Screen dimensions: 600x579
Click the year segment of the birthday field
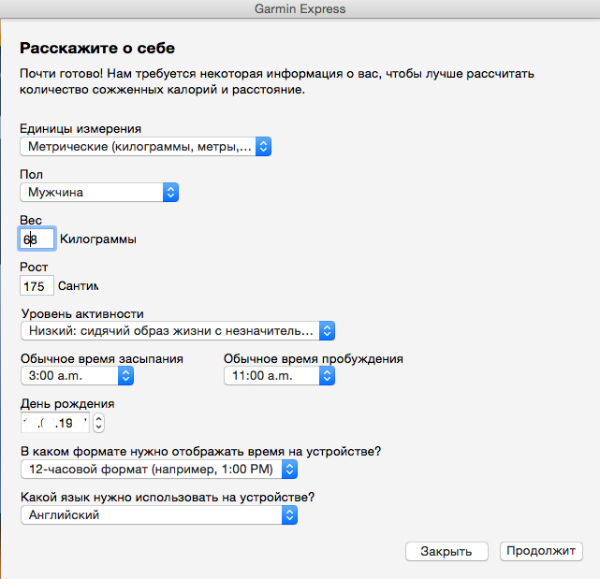[x=76, y=423]
